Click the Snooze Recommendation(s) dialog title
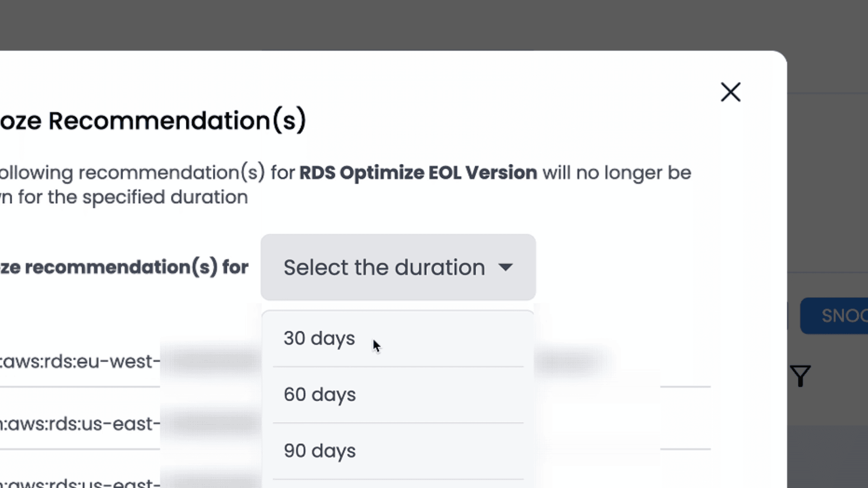 tap(153, 121)
